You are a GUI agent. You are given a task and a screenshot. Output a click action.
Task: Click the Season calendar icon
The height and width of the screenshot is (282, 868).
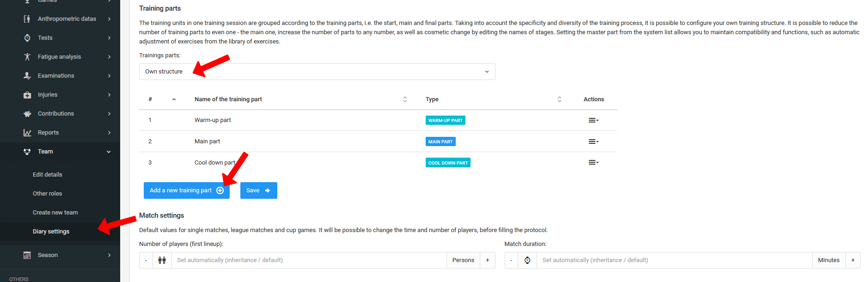click(27, 255)
